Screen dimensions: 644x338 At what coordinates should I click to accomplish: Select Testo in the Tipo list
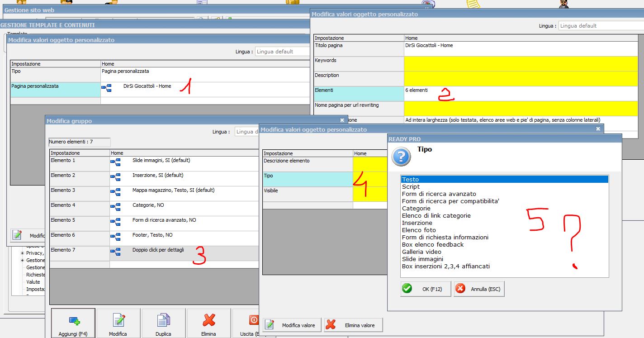click(x=504, y=179)
